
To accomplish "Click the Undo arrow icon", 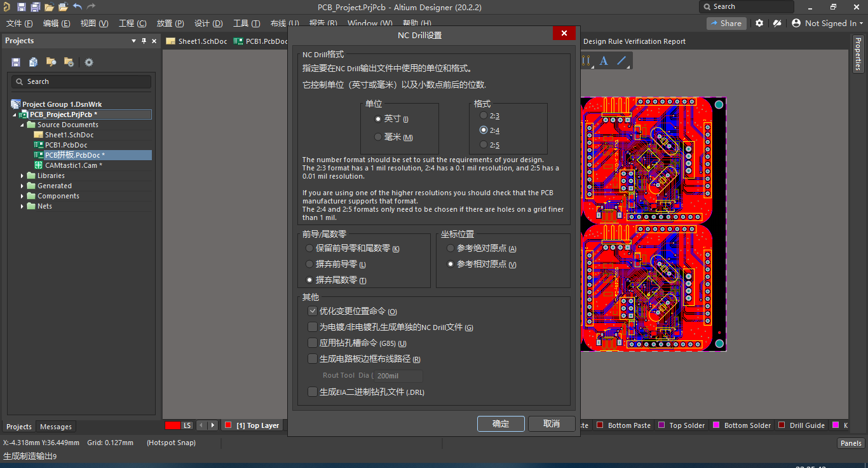I will (x=78, y=6).
